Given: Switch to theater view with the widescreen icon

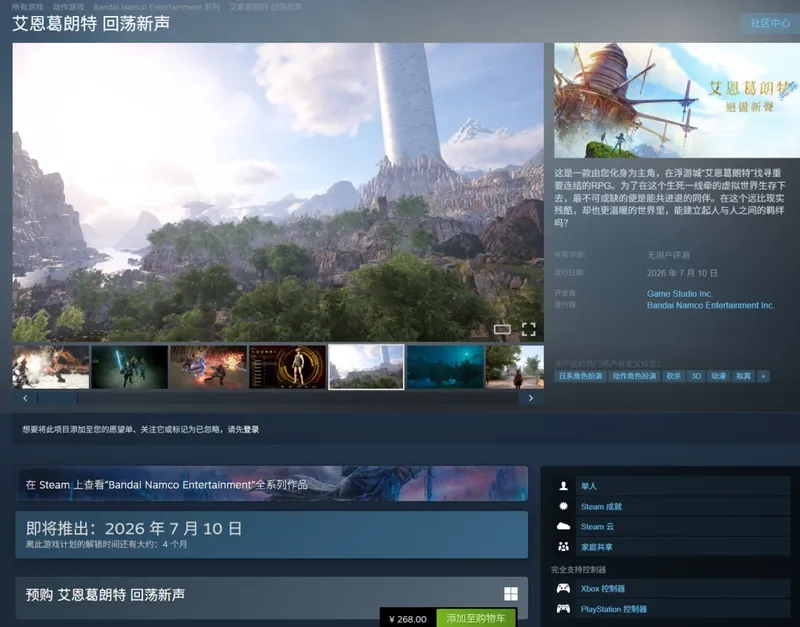Looking at the screenshot, I should pos(503,328).
